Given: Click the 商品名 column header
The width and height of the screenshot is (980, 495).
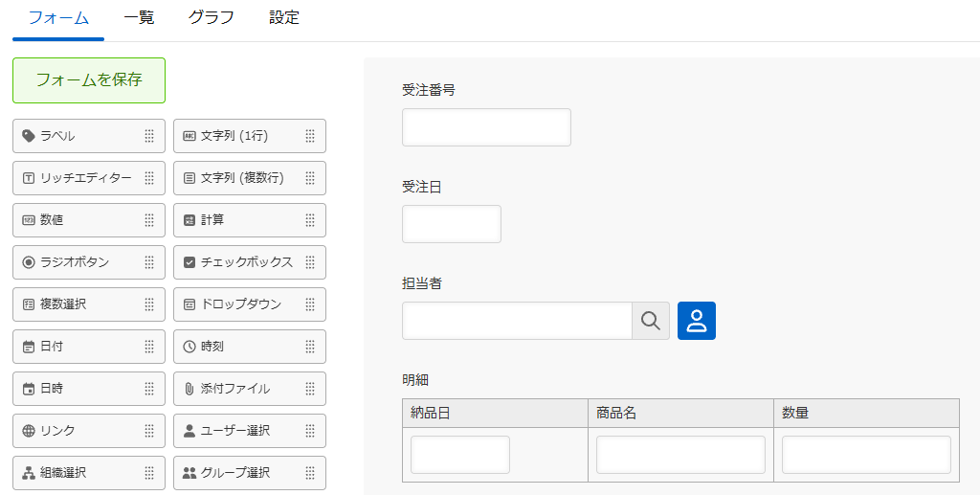Looking at the screenshot, I should click(x=680, y=413).
